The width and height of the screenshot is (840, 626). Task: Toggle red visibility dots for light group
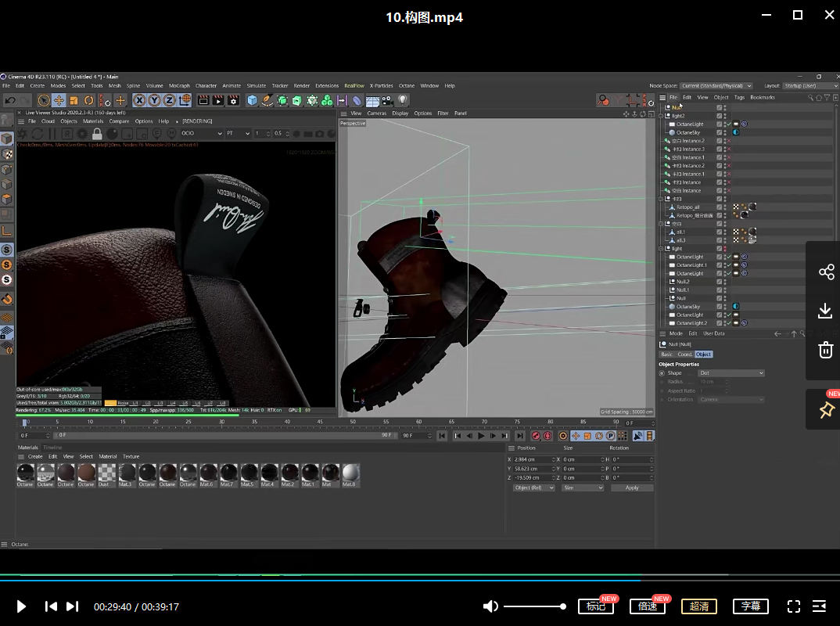point(725,249)
